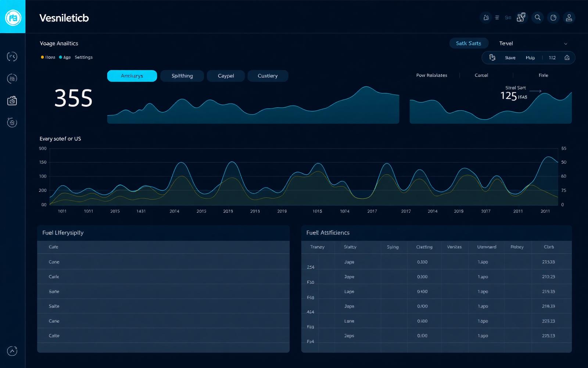Click the Voage Analitics heading
The height and width of the screenshot is (368, 588).
tap(59, 43)
